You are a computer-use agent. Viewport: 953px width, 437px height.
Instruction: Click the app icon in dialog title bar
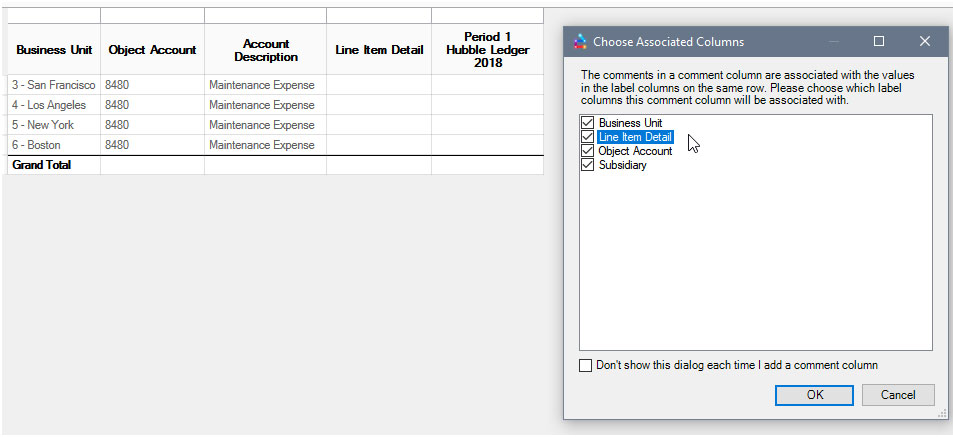click(580, 42)
